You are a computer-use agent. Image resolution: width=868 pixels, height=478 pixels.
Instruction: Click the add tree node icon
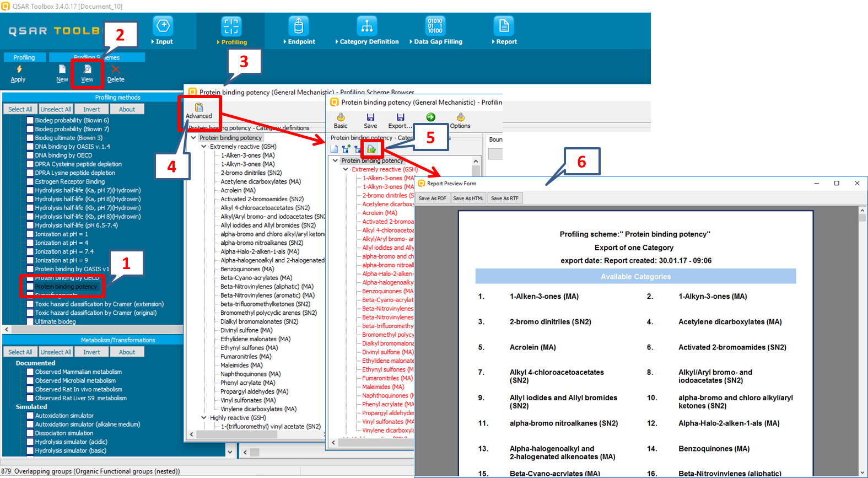coord(346,149)
